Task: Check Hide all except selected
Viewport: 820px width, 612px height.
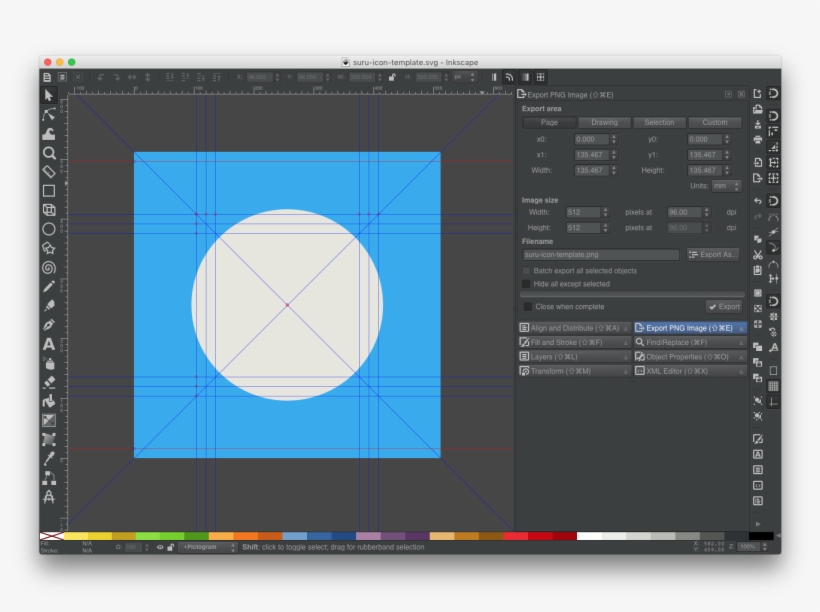Action: [x=527, y=284]
